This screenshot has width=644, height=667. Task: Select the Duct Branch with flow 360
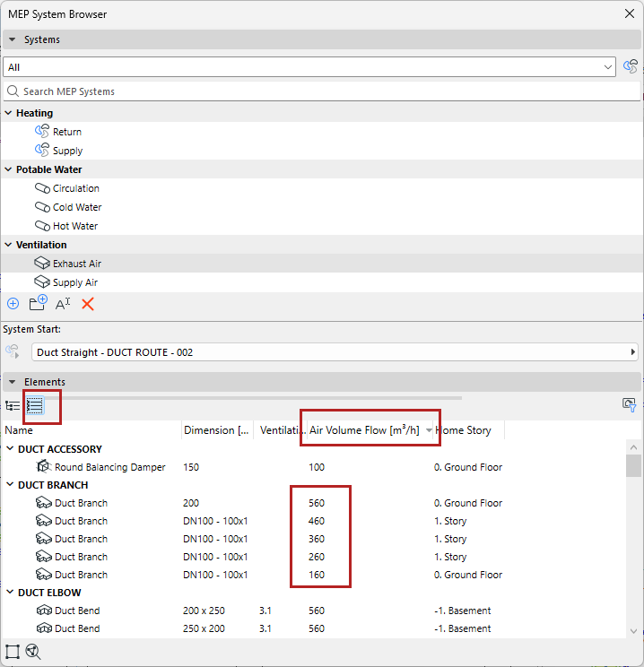pyautogui.click(x=314, y=539)
